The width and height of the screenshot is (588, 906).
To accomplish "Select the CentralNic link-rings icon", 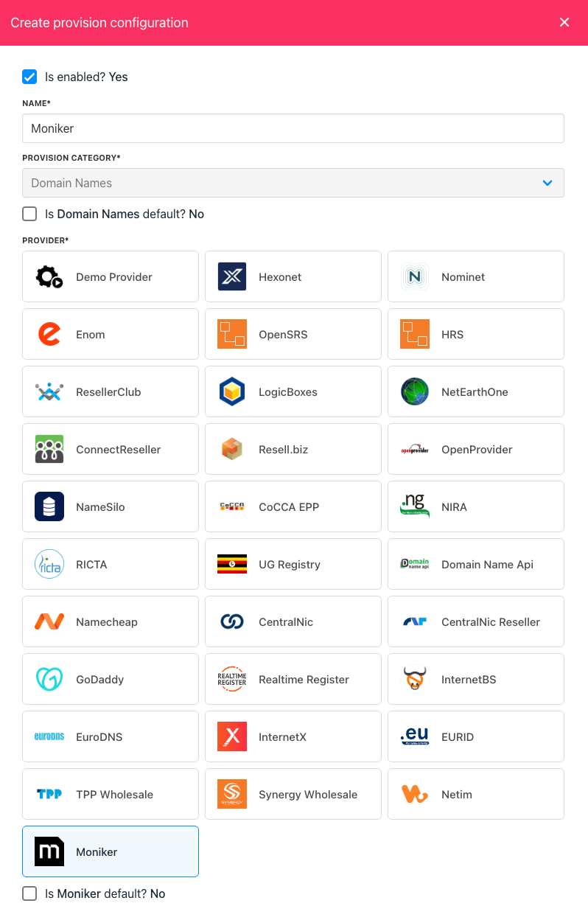I will (x=232, y=621).
